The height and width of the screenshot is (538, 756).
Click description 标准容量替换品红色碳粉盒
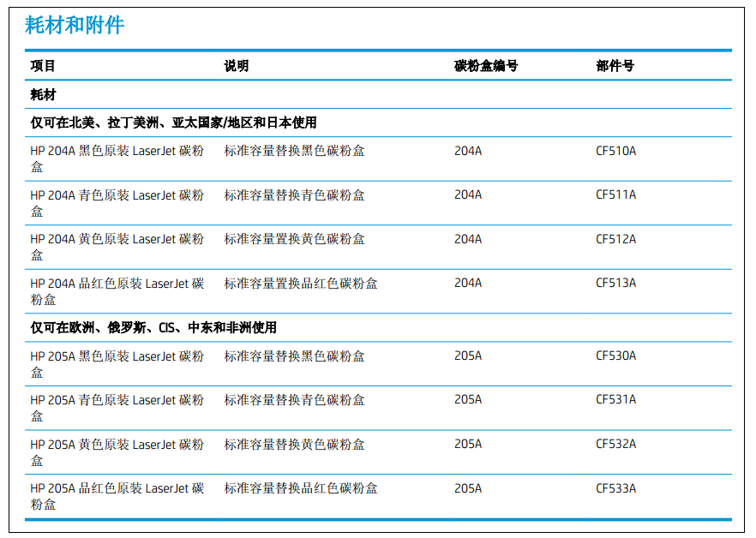[301, 488]
